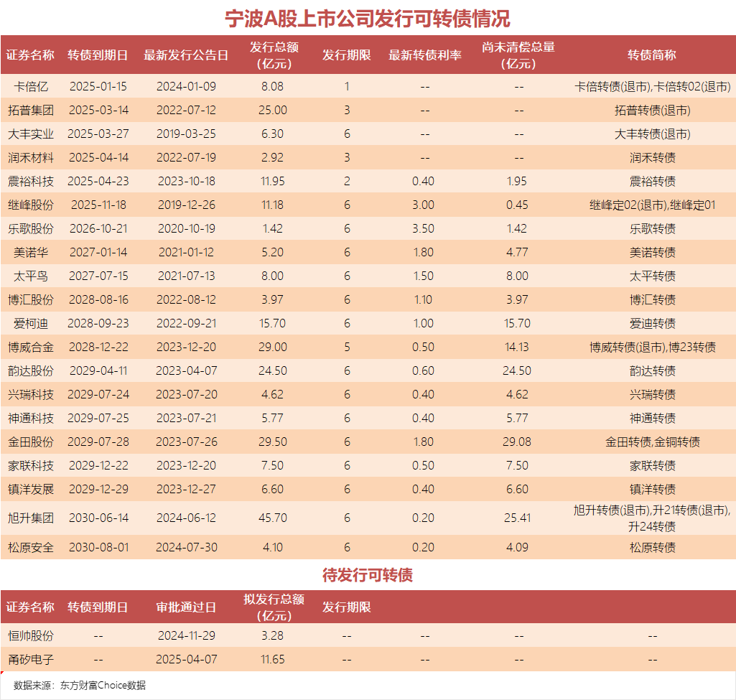
Task: Click the 镇洋发展 cell
Action: coord(30,490)
